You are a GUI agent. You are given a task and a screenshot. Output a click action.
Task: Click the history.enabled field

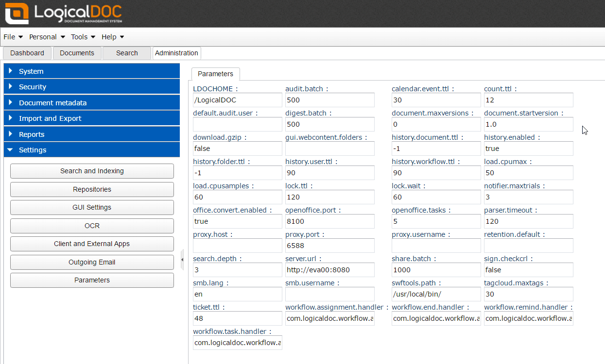point(529,149)
